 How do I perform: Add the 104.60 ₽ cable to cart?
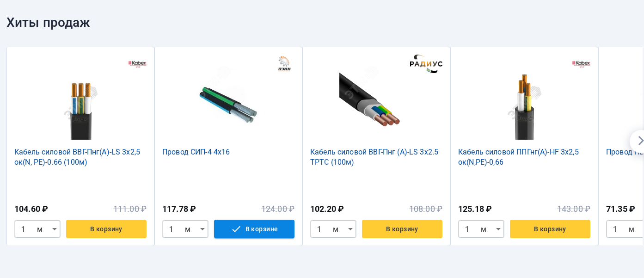click(106, 229)
